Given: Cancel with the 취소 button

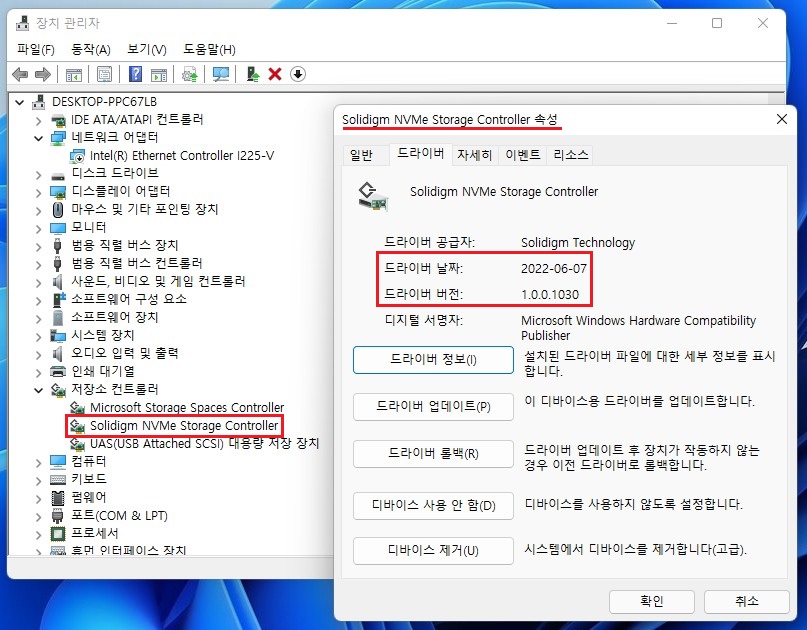Looking at the screenshot, I should [746, 601].
